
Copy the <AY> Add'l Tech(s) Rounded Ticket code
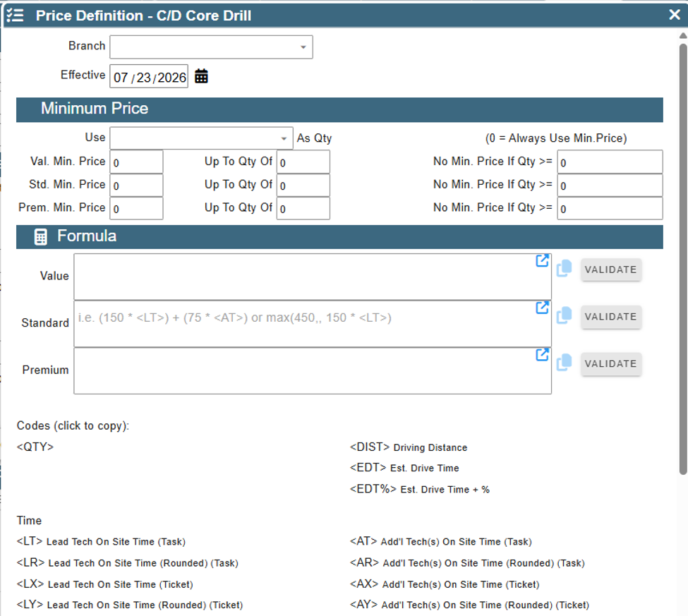pyautogui.click(x=469, y=605)
